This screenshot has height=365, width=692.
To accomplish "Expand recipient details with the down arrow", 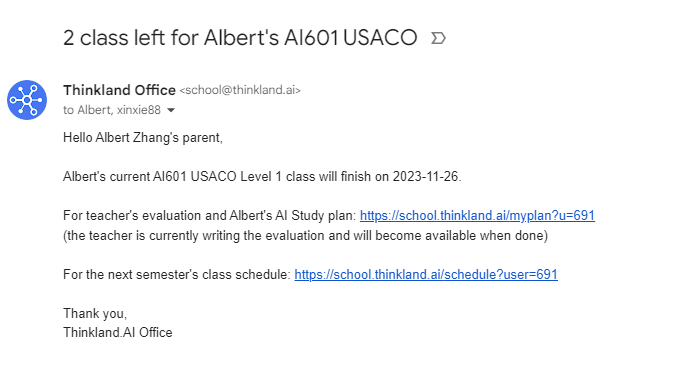I will [171, 110].
